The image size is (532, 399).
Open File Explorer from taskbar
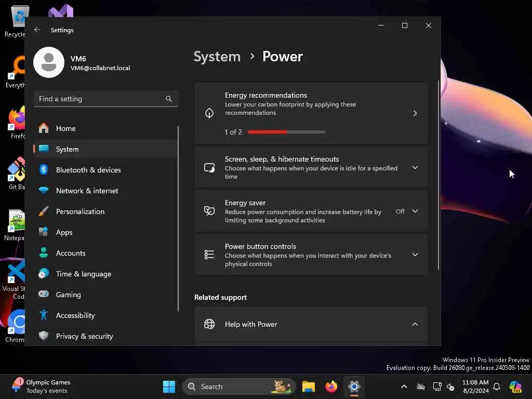pyautogui.click(x=309, y=387)
